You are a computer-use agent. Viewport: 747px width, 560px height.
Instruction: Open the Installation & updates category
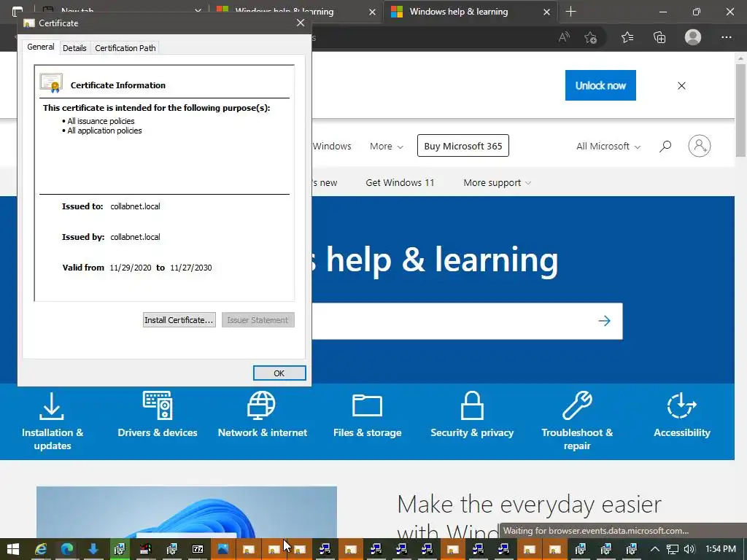pos(53,421)
